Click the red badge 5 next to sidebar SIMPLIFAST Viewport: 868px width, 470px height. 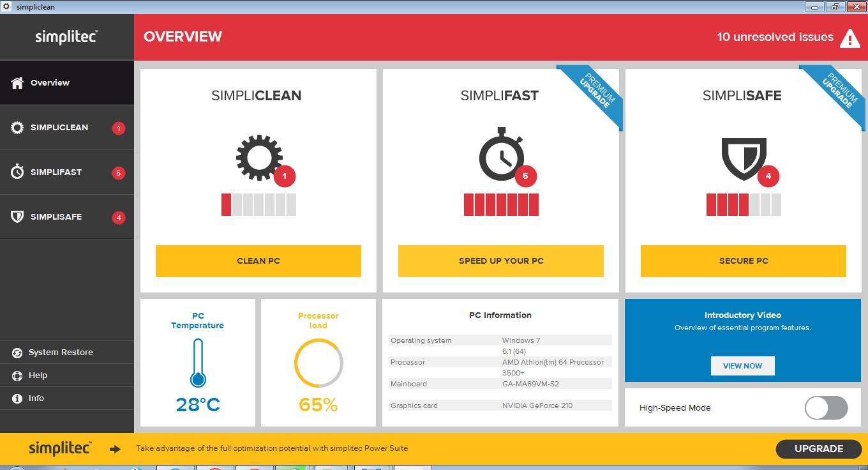point(118,173)
